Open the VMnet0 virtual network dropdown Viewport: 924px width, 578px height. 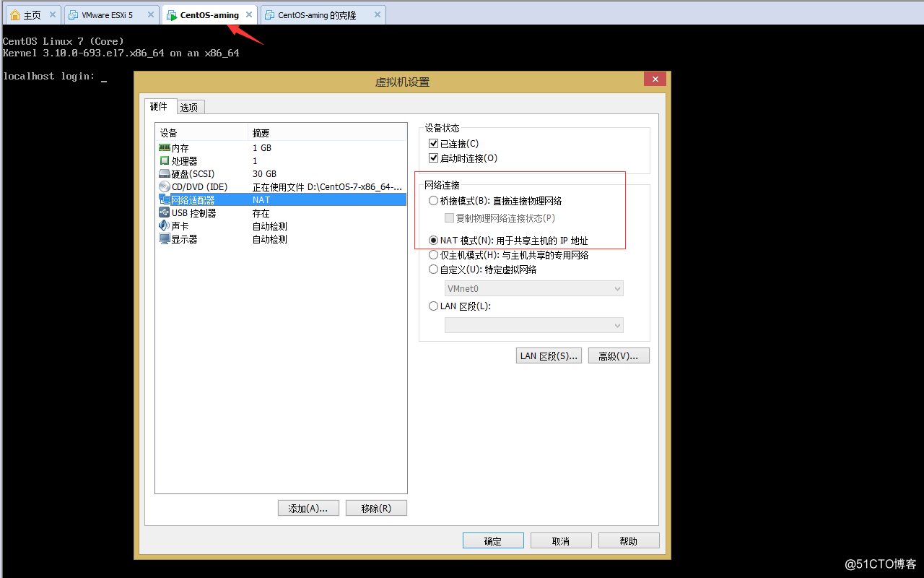click(x=534, y=288)
